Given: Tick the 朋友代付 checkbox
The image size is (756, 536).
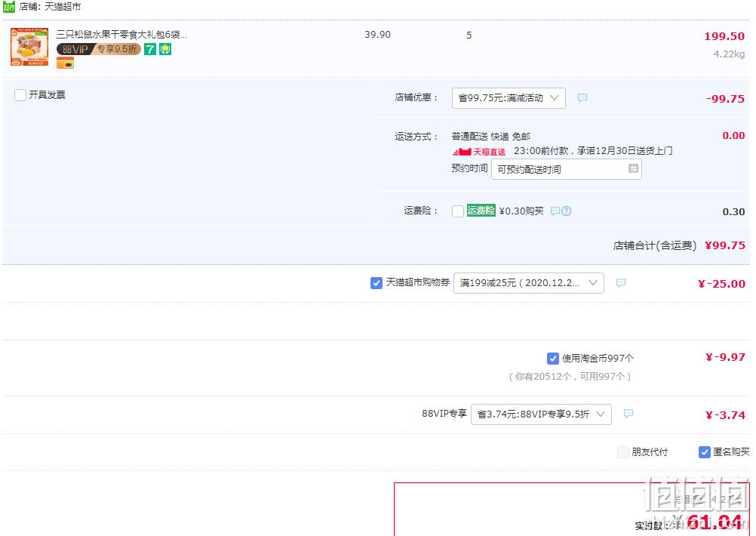Looking at the screenshot, I should pos(623,452).
